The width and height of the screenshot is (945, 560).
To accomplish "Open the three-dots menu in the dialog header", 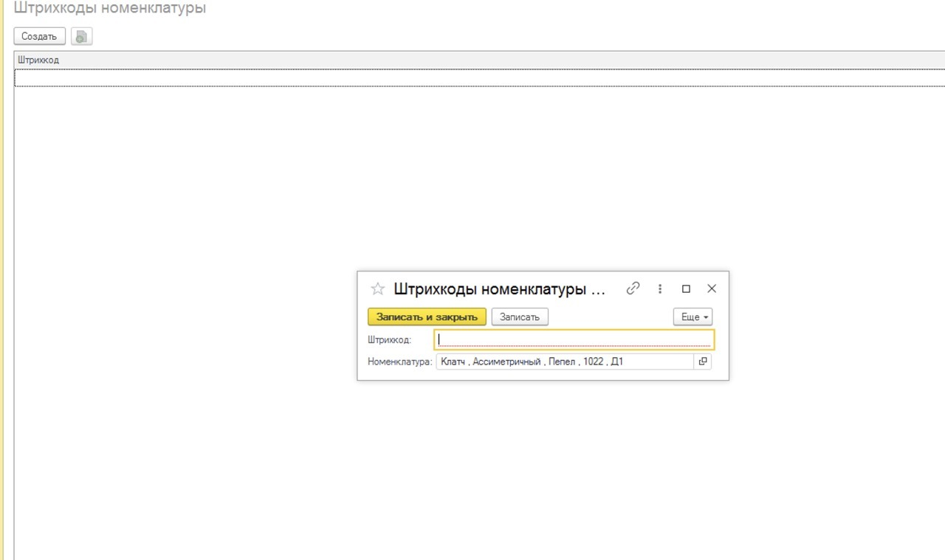I will (x=660, y=288).
